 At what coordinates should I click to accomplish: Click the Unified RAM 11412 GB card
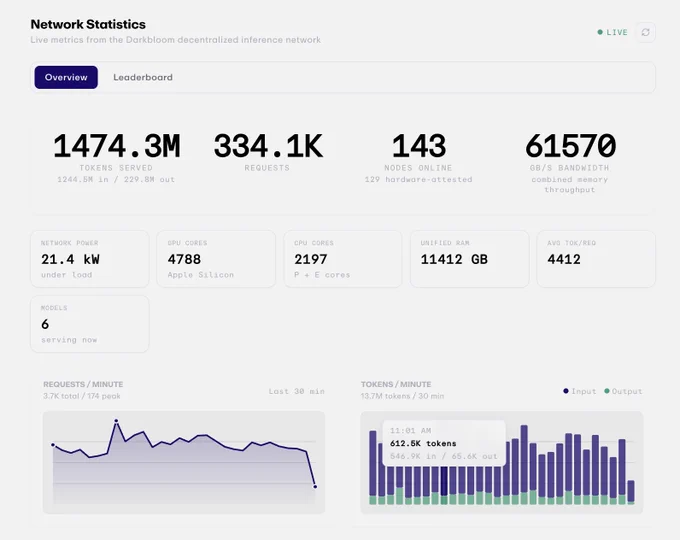point(469,259)
